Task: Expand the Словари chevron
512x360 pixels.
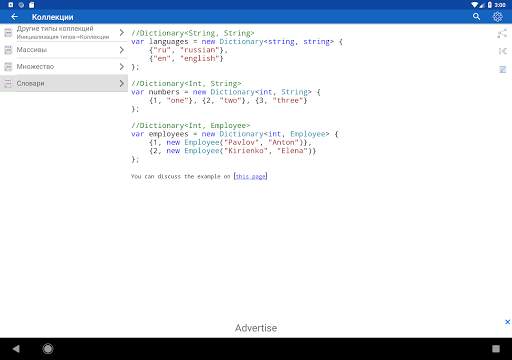Action: pyautogui.click(x=122, y=83)
